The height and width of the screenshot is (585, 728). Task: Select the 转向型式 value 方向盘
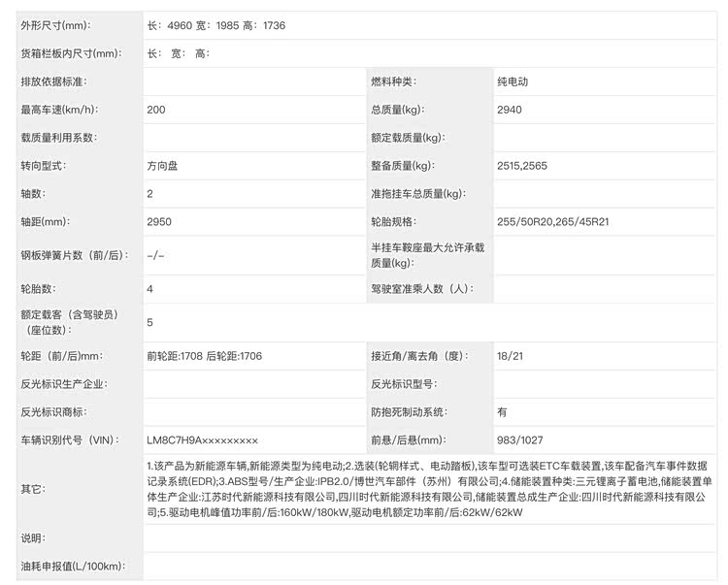coord(162,166)
